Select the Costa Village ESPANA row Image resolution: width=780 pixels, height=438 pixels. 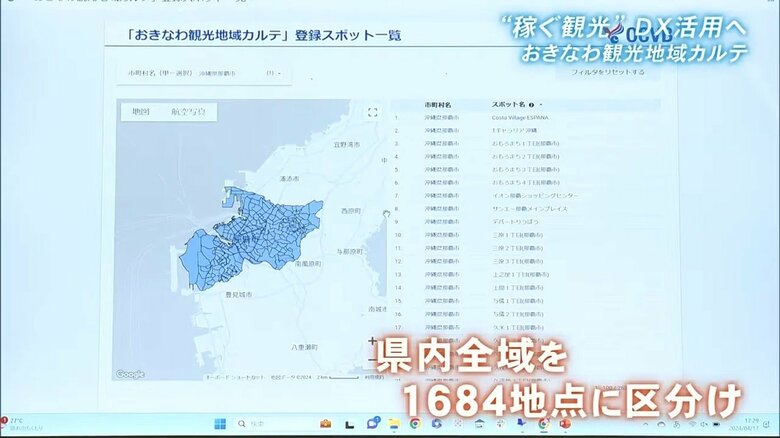[x=520, y=117]
